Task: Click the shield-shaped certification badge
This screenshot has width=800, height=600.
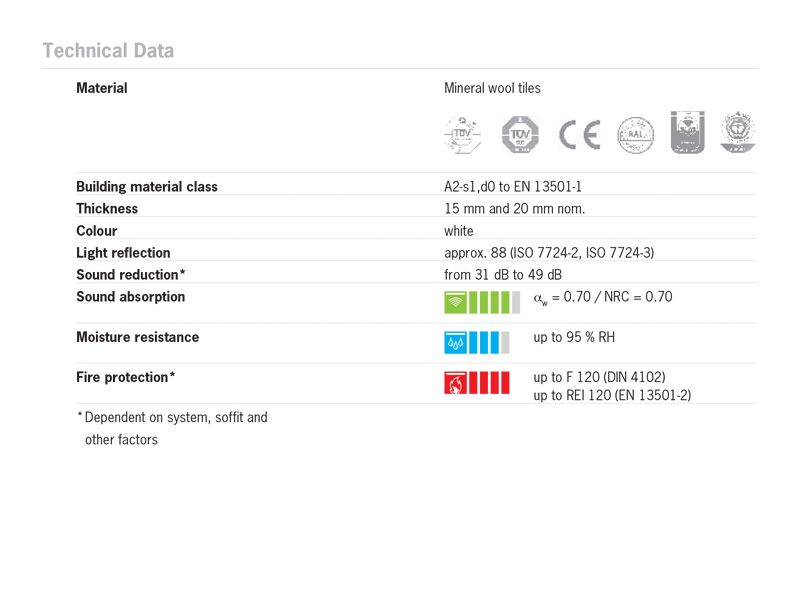Action: point(687,132)
